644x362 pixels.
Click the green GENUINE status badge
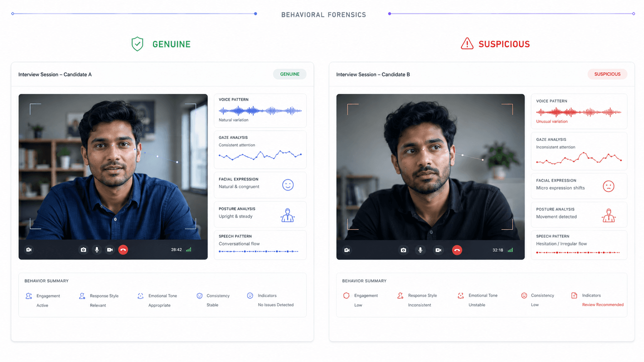(x=290, y=74)
